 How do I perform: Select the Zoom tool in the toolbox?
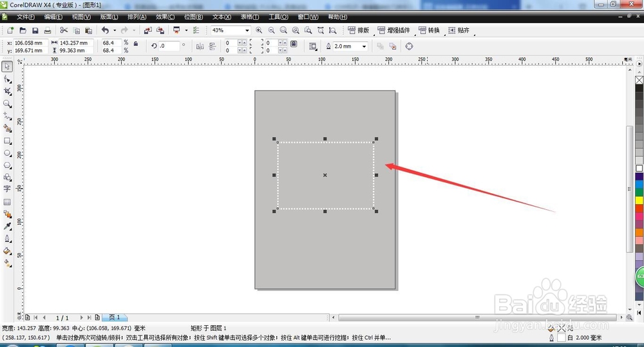pyautogui.click(x=7, y=104)
